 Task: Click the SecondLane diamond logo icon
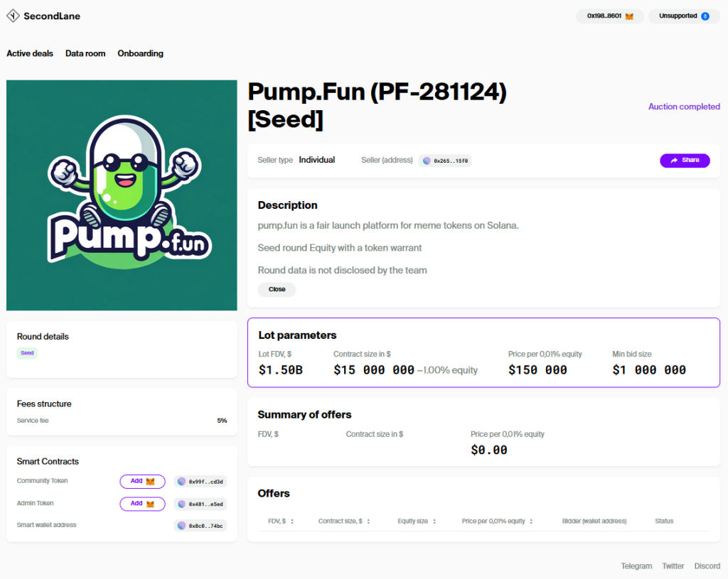(x=13, y=16)
